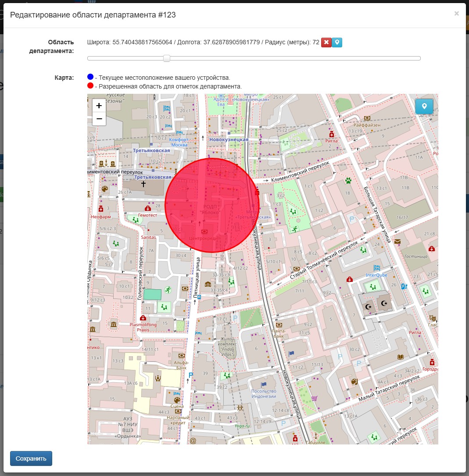Viewport: 469px width, 476px height.
Task: Zoom in the map with plus button
Action: [x=99, y=106]
